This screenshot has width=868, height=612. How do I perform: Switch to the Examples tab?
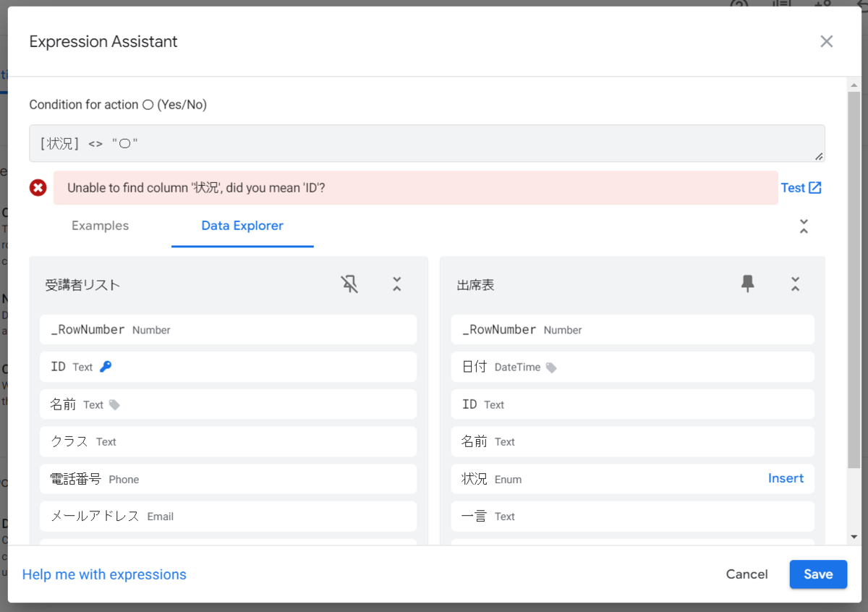pyautogui.click(x=100, y=226)
